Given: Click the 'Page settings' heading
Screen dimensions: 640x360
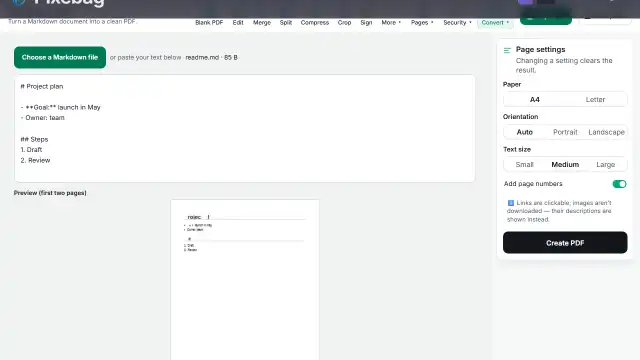Looking at the screenshot, I should click(x=540, y=49).
